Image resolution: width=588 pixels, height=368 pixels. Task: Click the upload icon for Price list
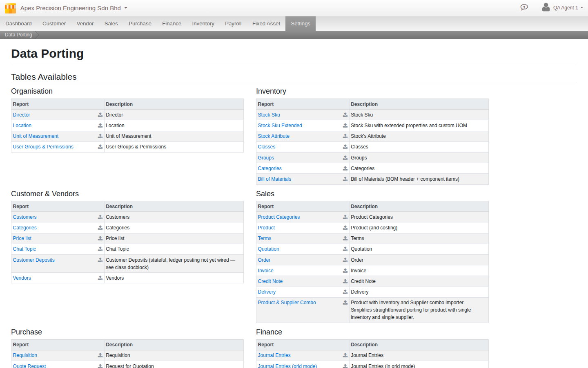click(x=100, y=238)
